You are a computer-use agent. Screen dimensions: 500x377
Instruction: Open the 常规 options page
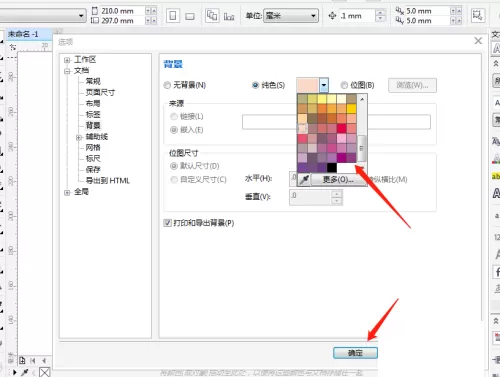tap(93, 81)
